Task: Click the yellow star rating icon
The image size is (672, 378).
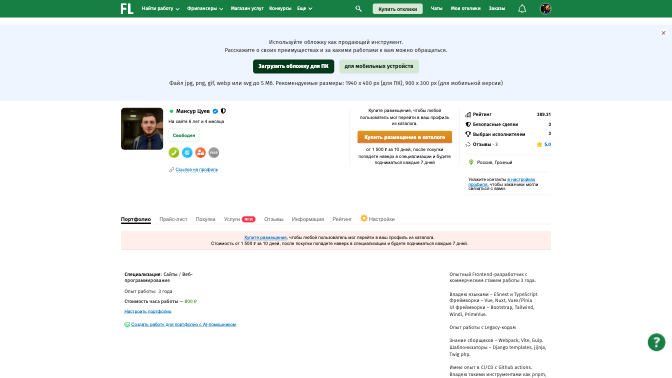Action: 539,144
